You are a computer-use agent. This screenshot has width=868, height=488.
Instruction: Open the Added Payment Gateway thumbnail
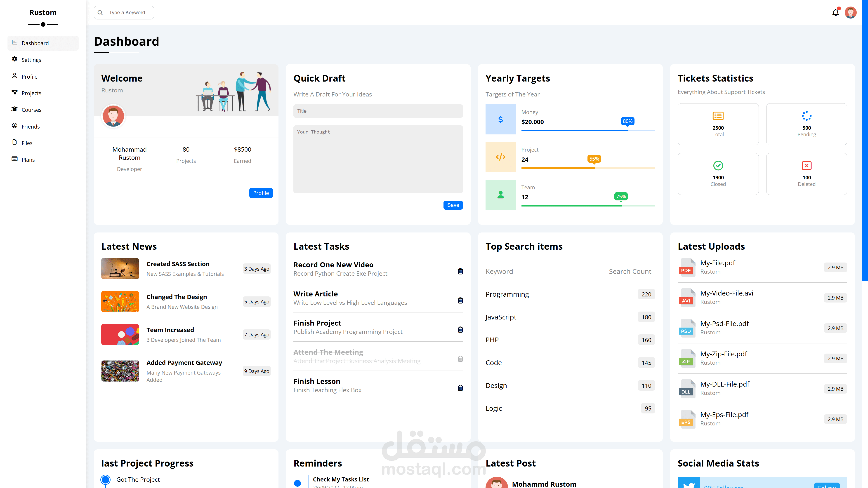(x=120, y=371)
